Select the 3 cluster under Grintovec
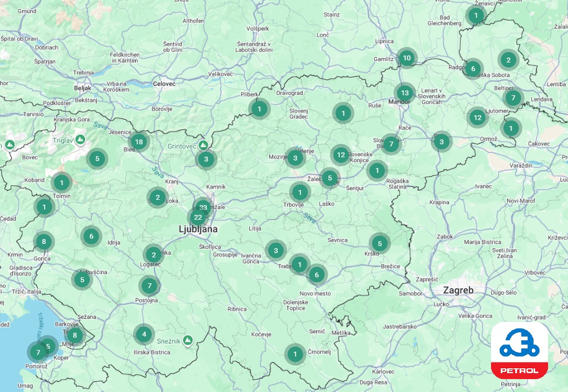The width and height of the screenshot is (568, 392). (x=206, y=159)
